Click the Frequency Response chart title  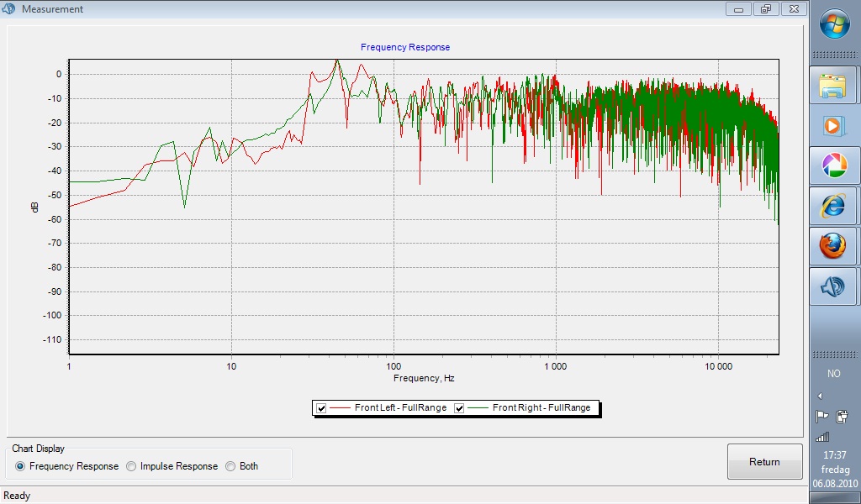405,47
